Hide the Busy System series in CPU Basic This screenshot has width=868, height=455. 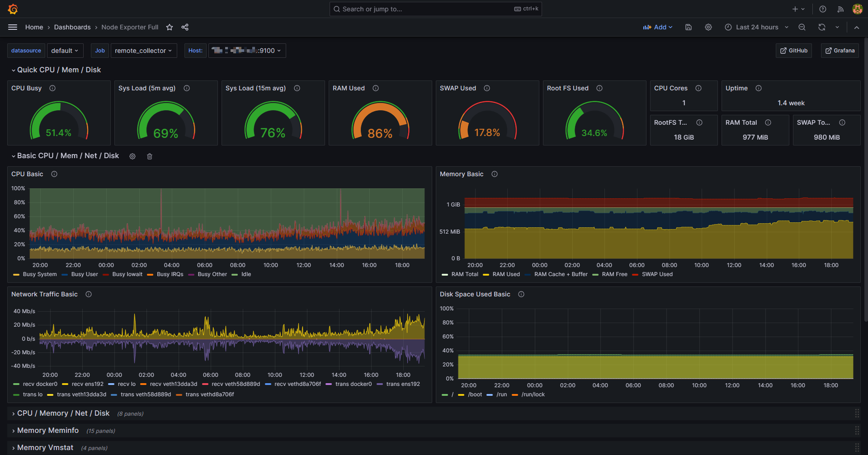pyautogui.click(x=40, y=274)
